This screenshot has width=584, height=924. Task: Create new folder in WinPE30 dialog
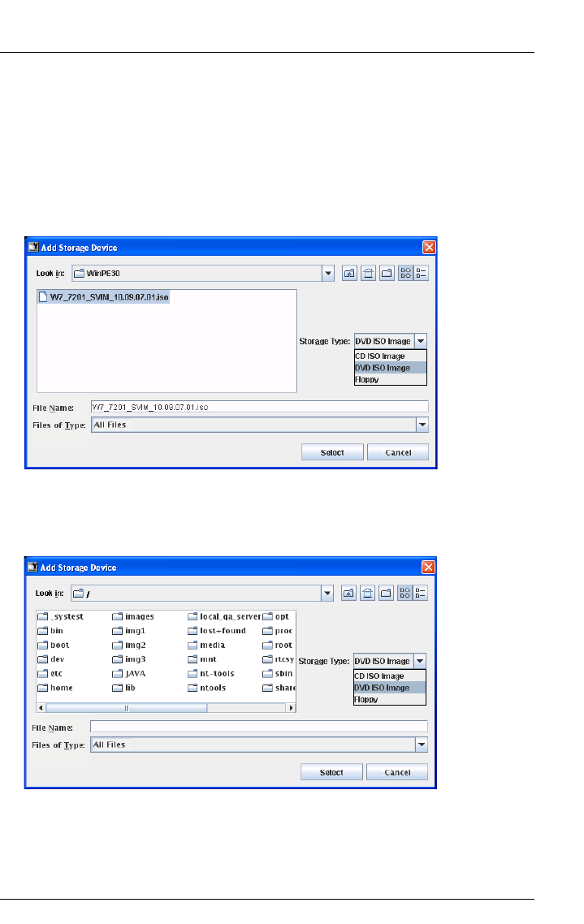pyautogui.click(x=387, y=274)
